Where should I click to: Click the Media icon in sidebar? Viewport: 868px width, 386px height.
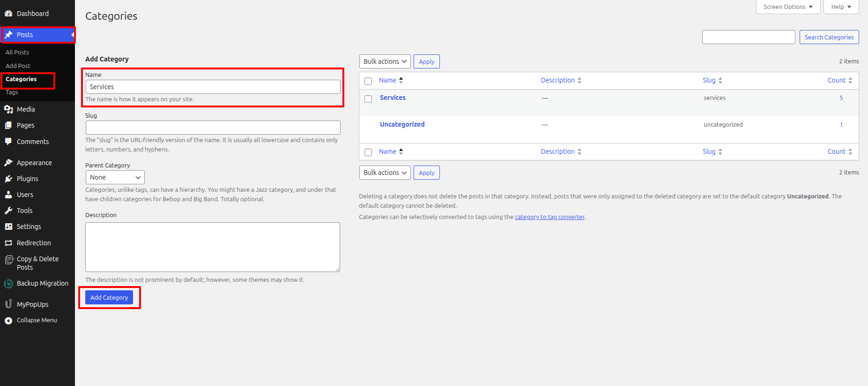[8, 109]
